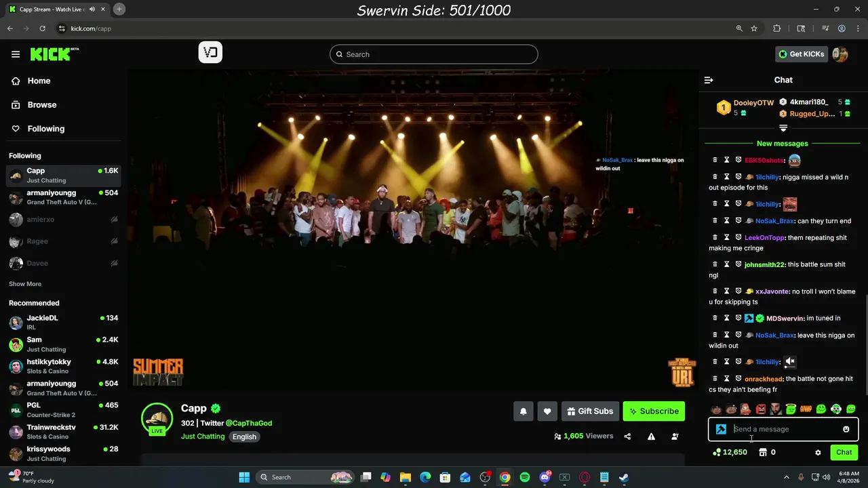
Task: Bookmark this page with star icon
Action: pos(754,28)
